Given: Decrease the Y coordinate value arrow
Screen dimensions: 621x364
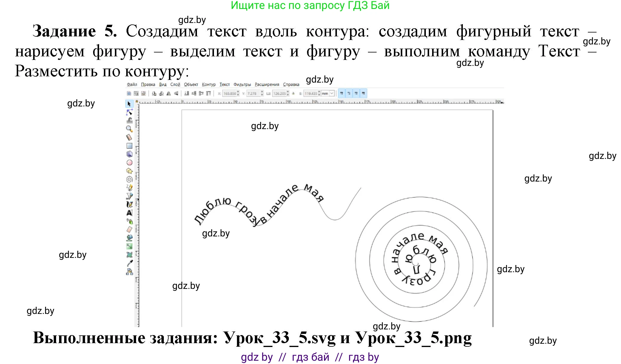Looking at the screenshot, I should pos(262,95).
